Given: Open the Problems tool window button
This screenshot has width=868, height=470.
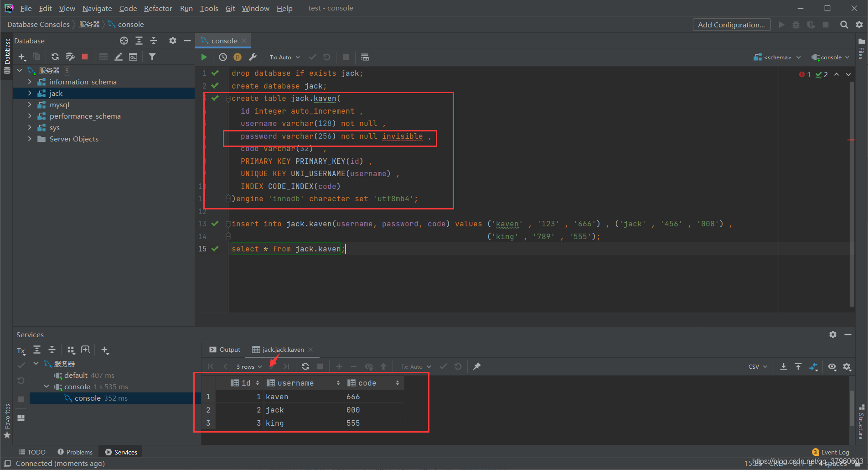Looking at the screenshot, I should click(x=75, y=452).
